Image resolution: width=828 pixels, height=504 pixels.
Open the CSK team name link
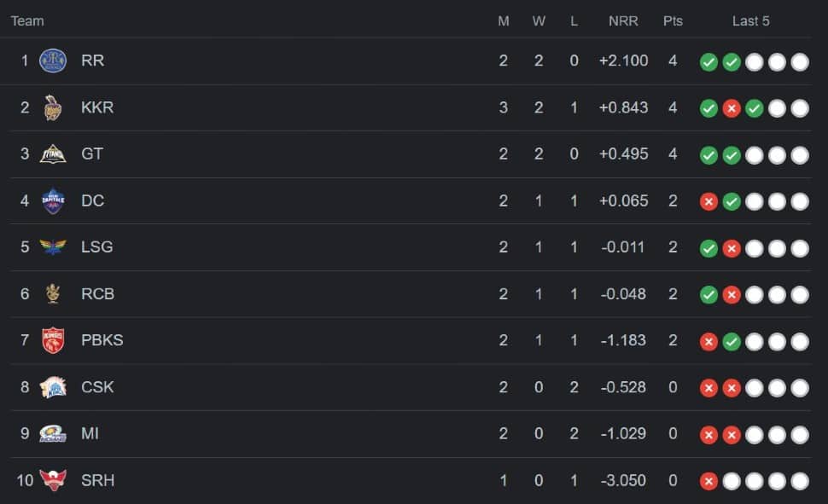click(x=97, y=387)
